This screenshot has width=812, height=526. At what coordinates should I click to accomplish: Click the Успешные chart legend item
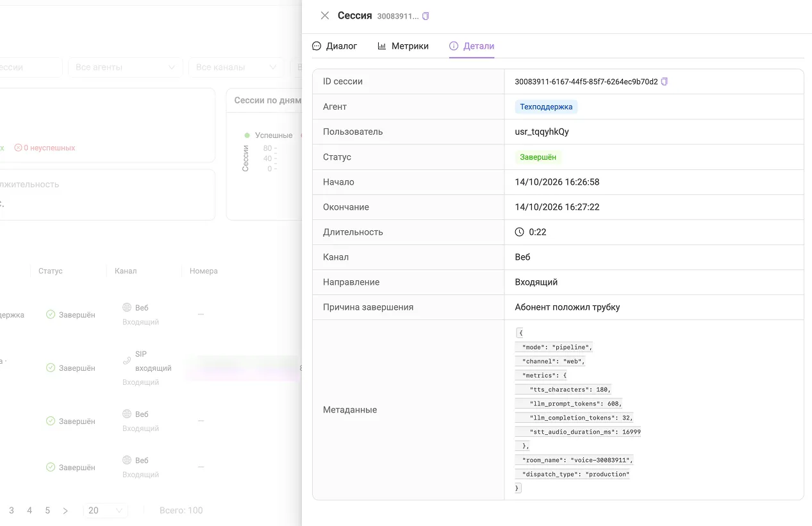click(269, 135)
